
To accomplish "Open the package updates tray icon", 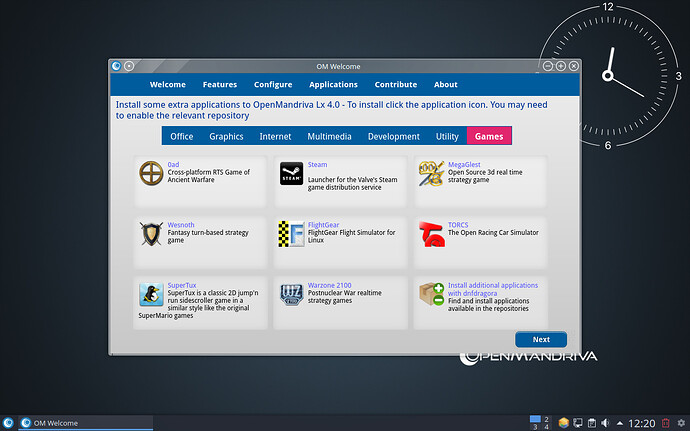I will (564, 423).
